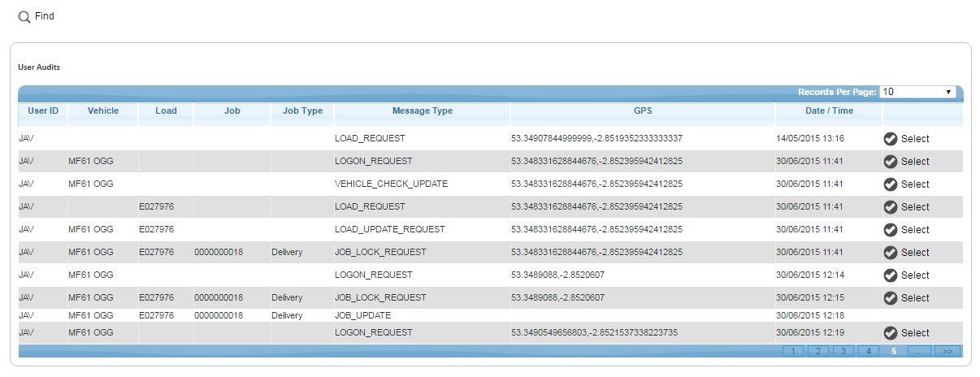Click the Find magnifier icon
The width and height of the screenshot is (980, 377).
(x=24, y=17)
